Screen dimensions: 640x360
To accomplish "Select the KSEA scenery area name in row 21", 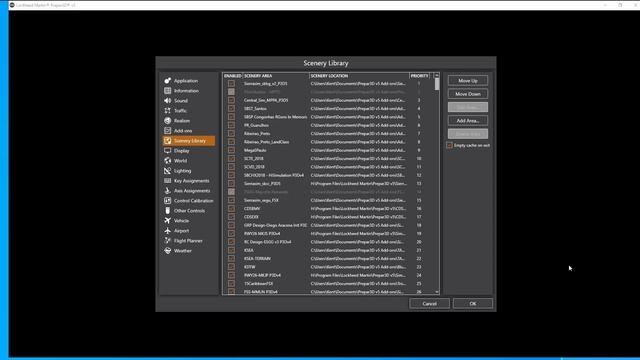I will [249, 250].
